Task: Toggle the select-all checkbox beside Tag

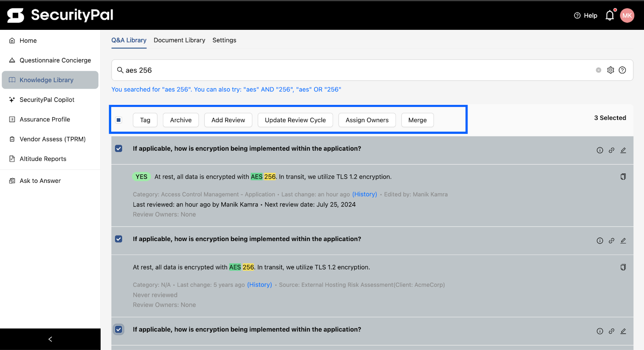Action: pos(119,120)
